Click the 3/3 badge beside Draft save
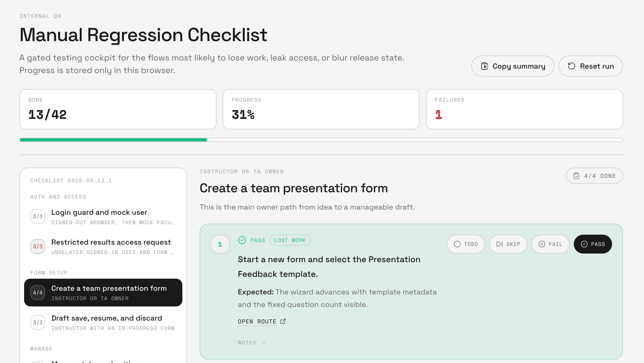644x363 pixels. point(38,322)
